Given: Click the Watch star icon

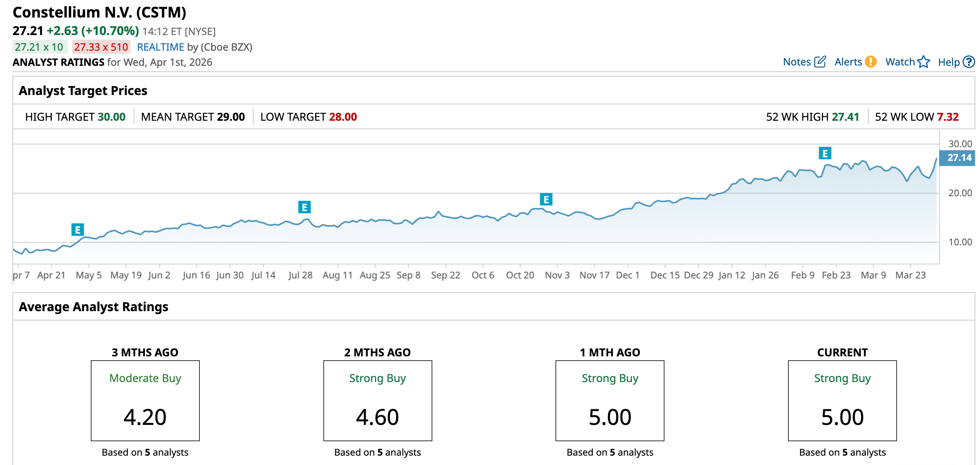Looking at the screenshot, I should pyautogui.click(x=924, y=62).
